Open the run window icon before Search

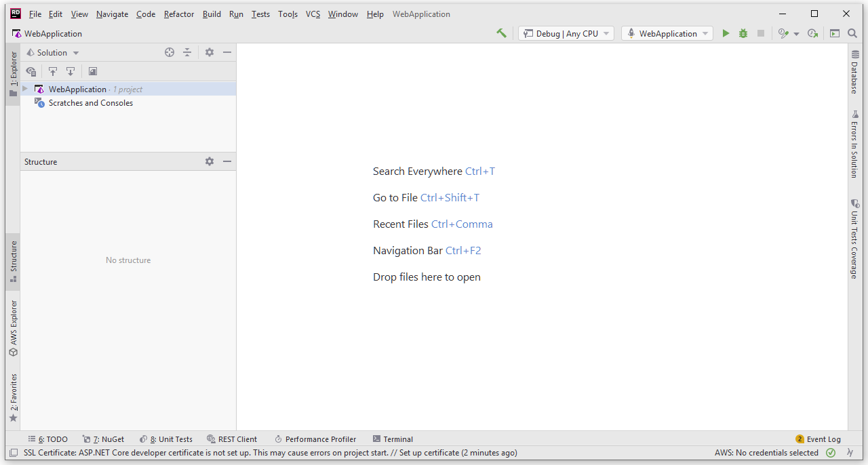pos(835,33)
